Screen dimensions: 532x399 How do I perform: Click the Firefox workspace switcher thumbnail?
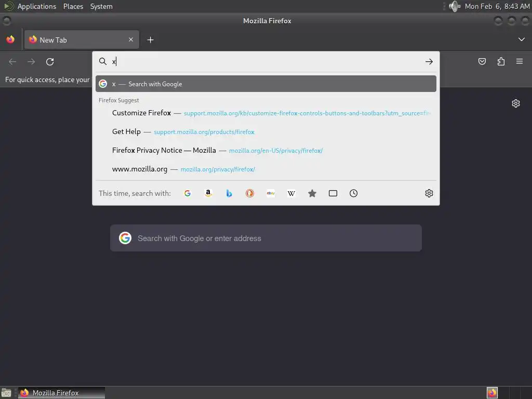click(x=492, y=393)
